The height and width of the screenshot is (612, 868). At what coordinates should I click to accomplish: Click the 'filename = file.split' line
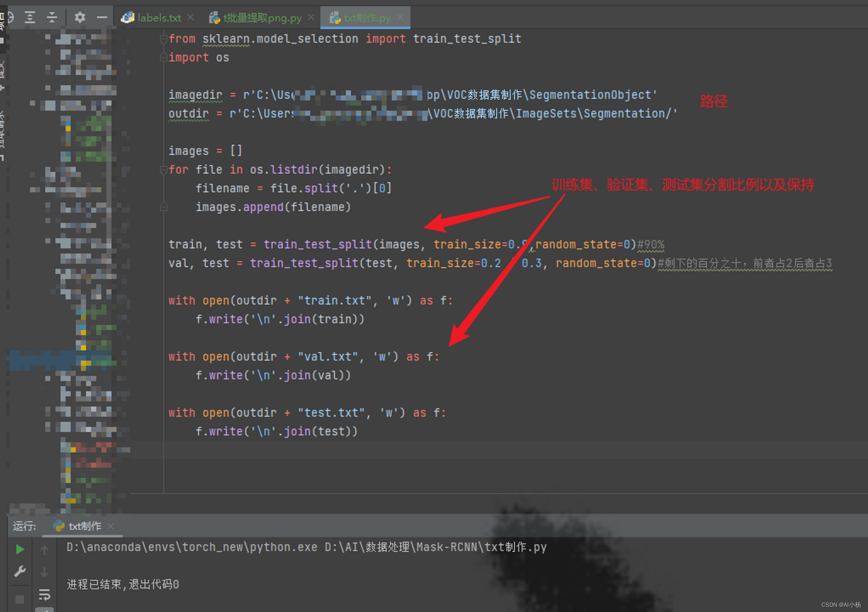coord(294,188)
